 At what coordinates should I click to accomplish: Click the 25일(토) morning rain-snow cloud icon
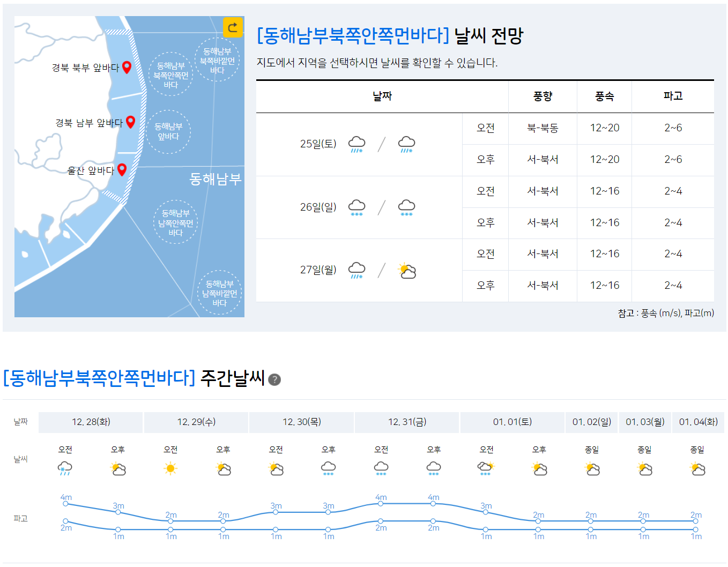pyautogui.click(x=357, y=144)
